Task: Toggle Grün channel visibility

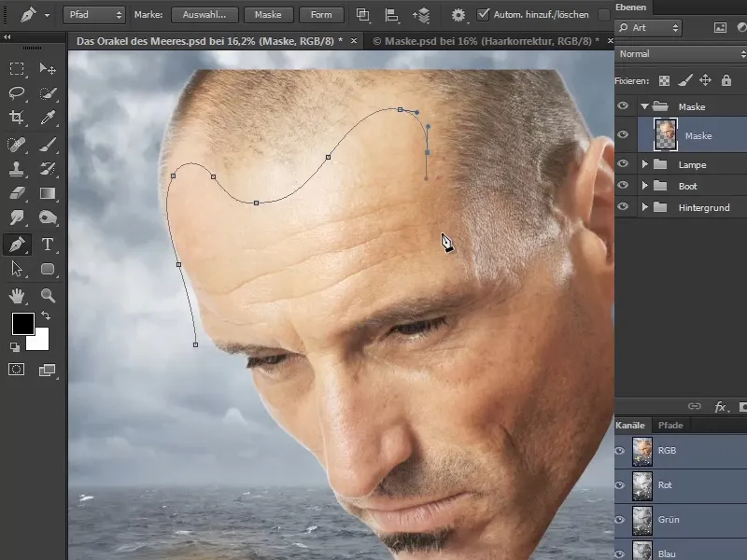Action: pos(619,520)
